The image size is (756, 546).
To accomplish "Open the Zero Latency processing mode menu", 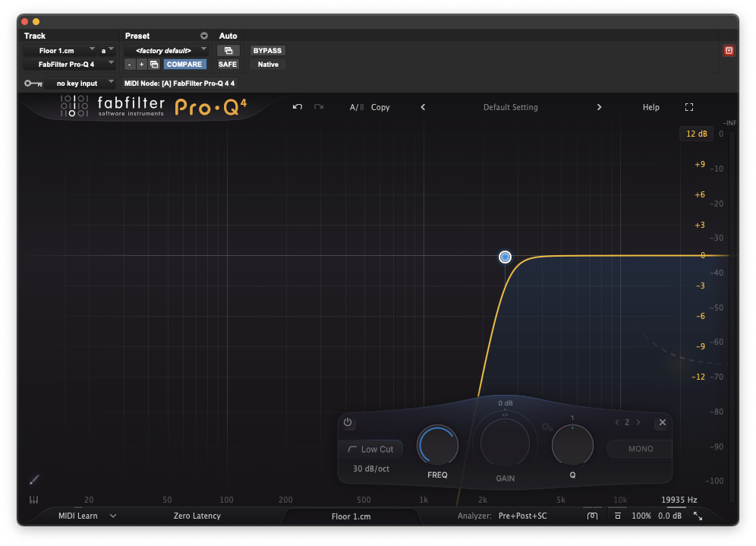I will 197,516.
